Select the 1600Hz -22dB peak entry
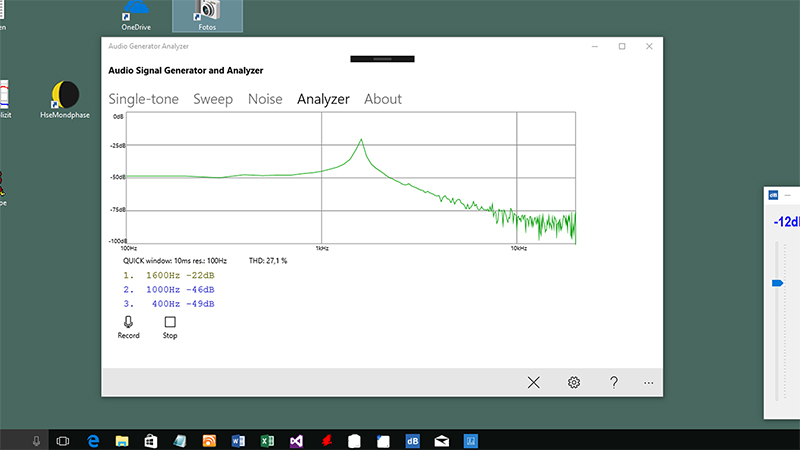The width and height of the screenshot is (800, 450). [x=169, y=275]
